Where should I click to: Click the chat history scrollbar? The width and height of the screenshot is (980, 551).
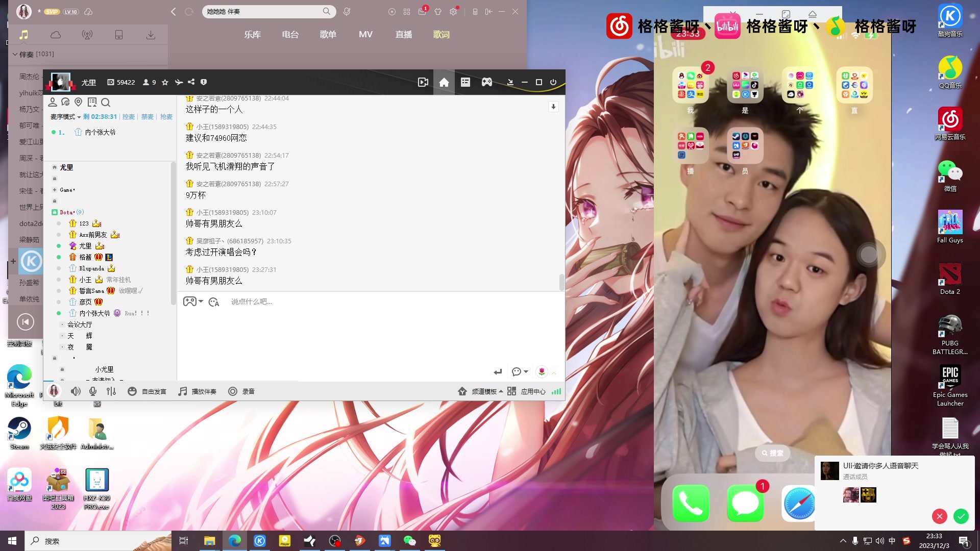point(561,282)
